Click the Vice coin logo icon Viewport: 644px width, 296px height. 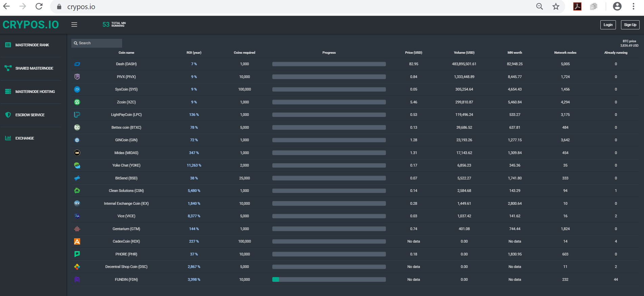coord(77,216)
